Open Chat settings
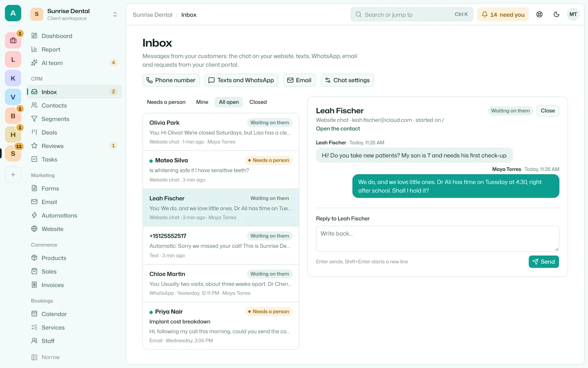The height and width of the screenshot is (368, 588). coord(347,80)
